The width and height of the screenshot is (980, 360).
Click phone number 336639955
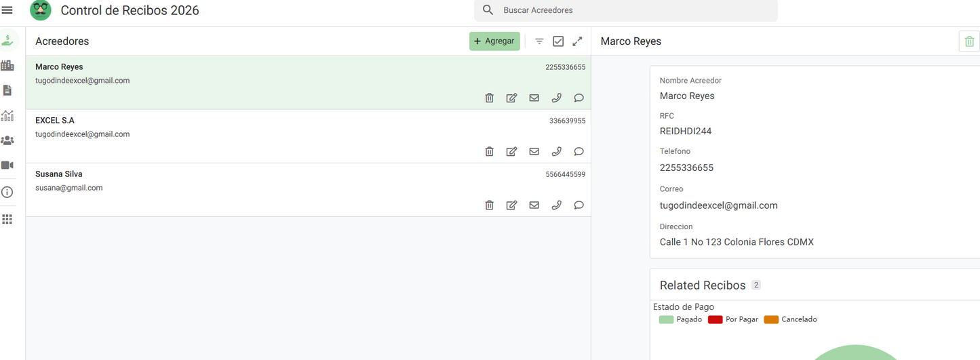567,121
